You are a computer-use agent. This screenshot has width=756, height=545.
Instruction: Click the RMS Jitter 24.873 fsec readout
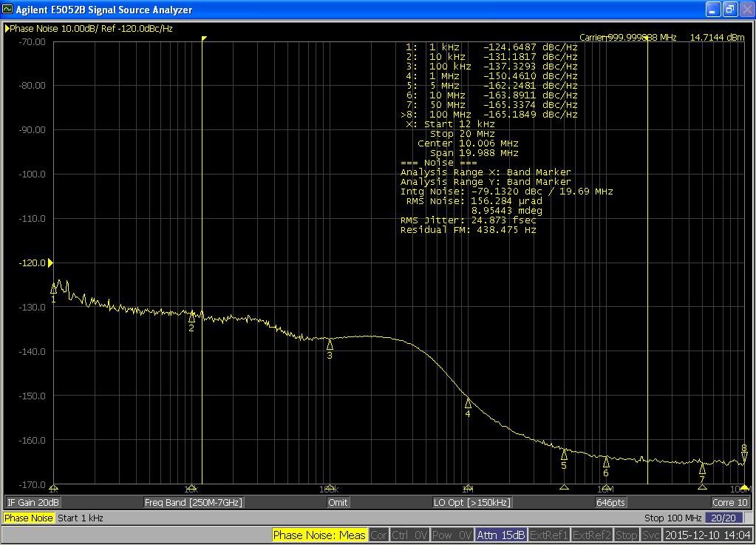point(469,220)
